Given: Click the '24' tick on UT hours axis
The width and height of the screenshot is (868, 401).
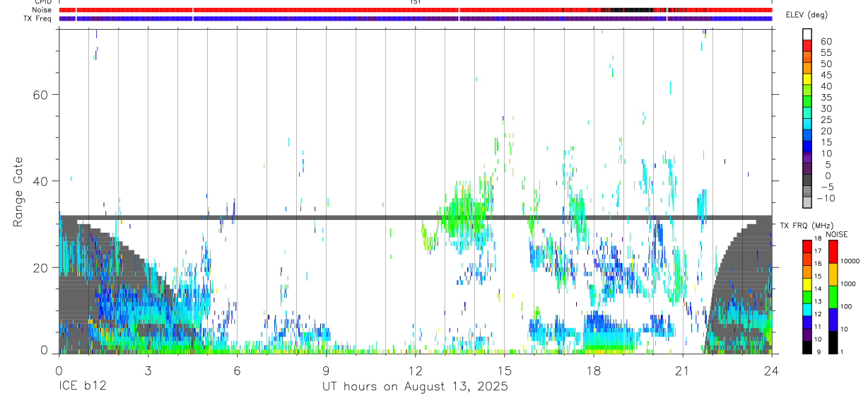Looking at the screenshot, I should pos(771,371).
